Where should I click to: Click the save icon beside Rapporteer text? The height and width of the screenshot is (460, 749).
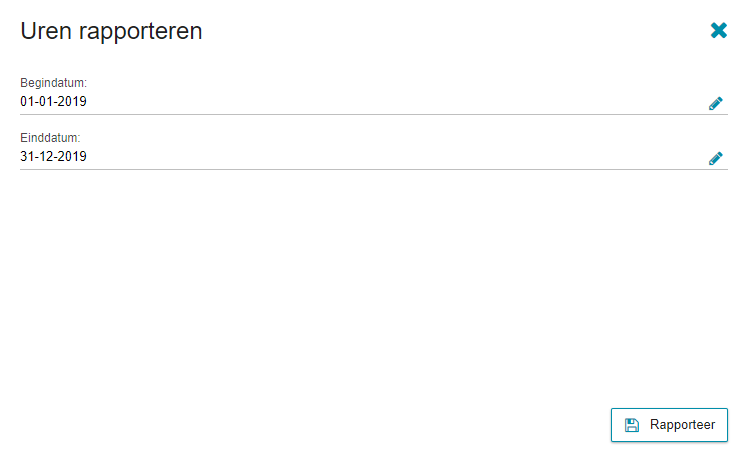(632, 425)
